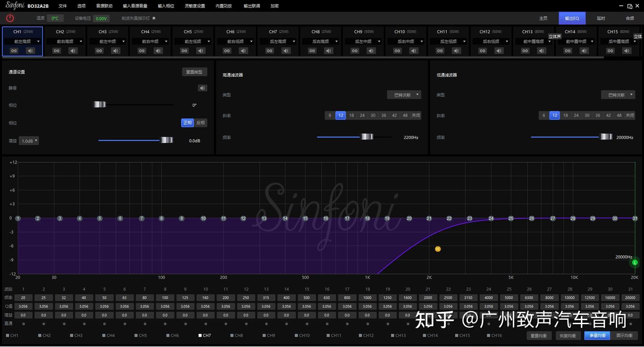This screenshot has width=644, height=347.
Task: Open high-pass filter 巴特沃斯 type dropdown
Action: pos(404,95)
